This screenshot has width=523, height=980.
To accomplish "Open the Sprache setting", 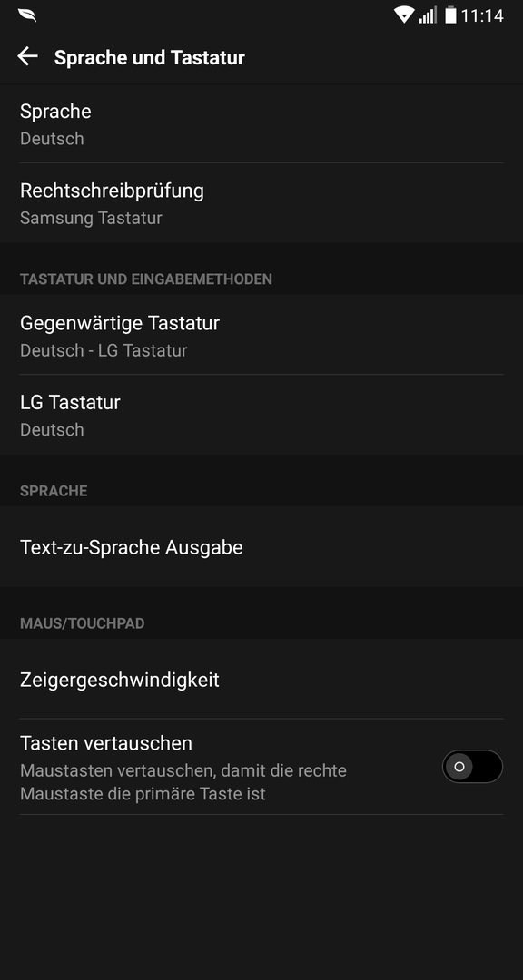I will click(x=261, y=123).
